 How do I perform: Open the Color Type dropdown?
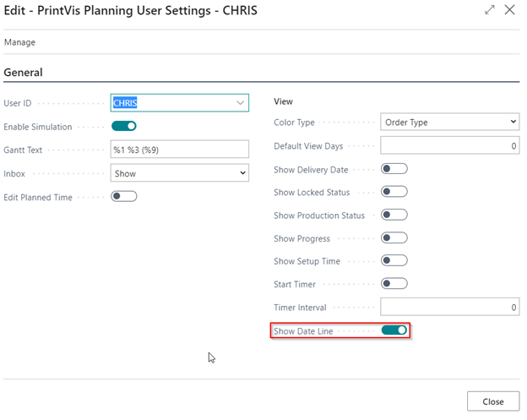449,122
